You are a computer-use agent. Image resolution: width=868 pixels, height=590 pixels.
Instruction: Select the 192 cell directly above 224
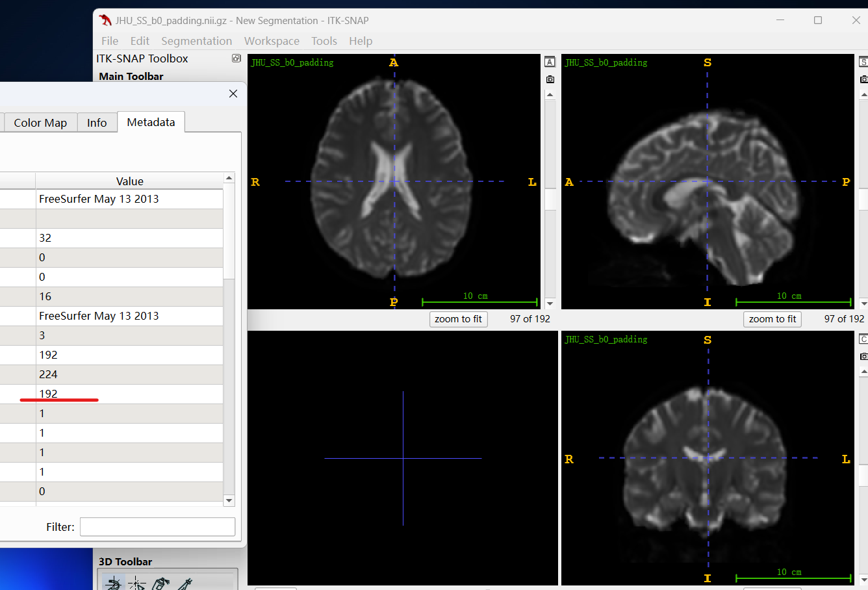[x=129, y=355]
